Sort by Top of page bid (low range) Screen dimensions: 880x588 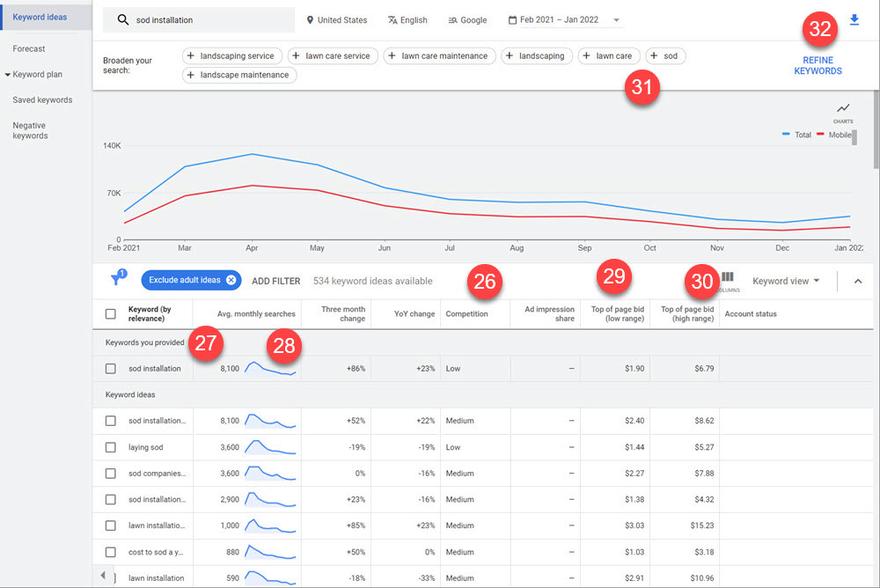(x=618, y=314)
